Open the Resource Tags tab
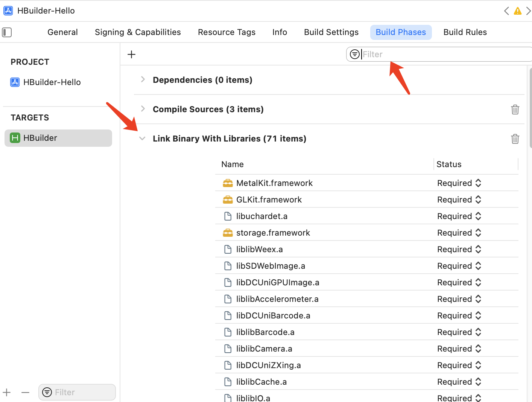Screen dimensions: 532x402 coord(226,32)
